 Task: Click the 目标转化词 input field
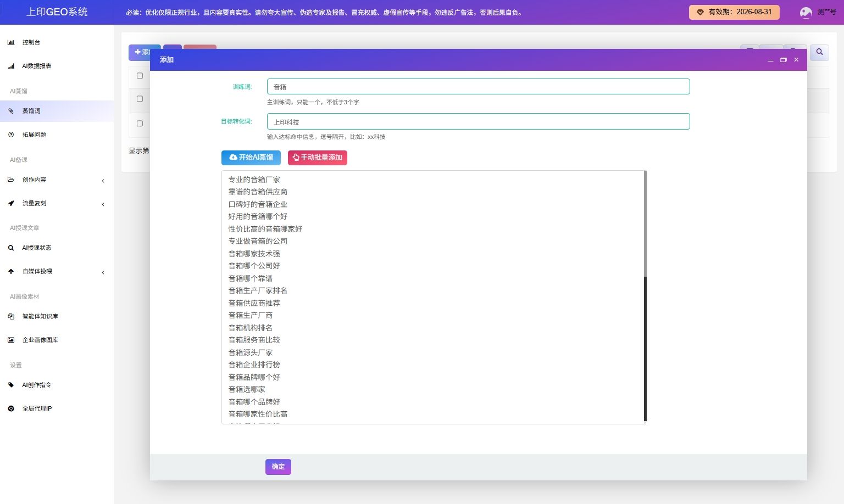(478, 122)
